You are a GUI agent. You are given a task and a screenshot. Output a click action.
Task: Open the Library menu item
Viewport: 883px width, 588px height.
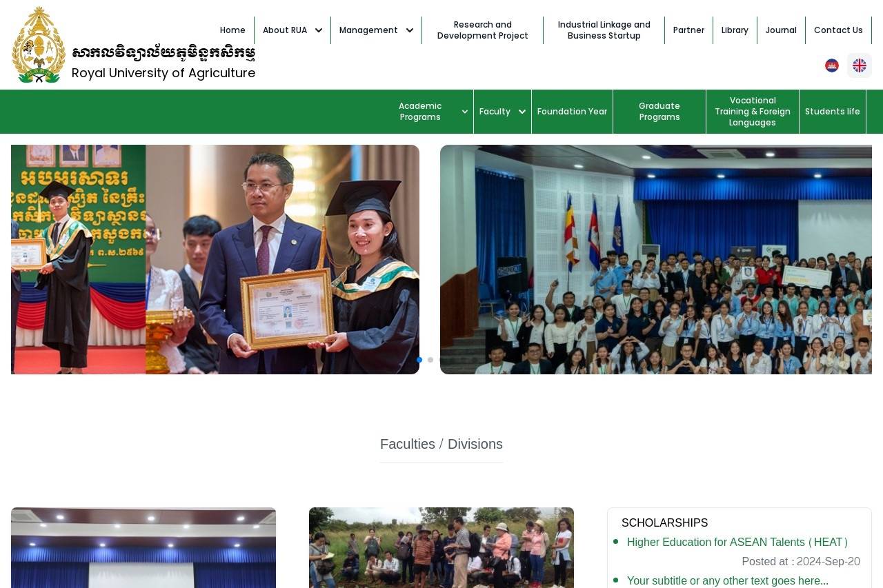click(735, 30)
